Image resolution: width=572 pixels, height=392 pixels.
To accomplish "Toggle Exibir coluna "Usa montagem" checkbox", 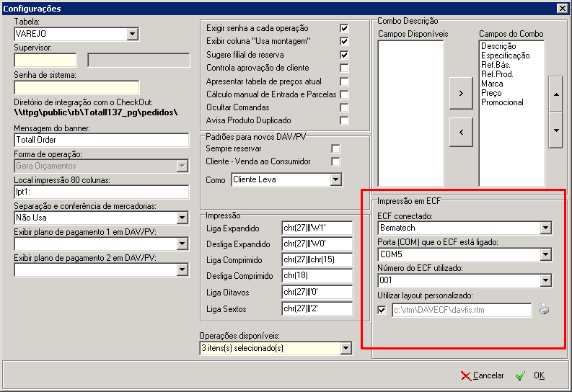I will 344,41.
